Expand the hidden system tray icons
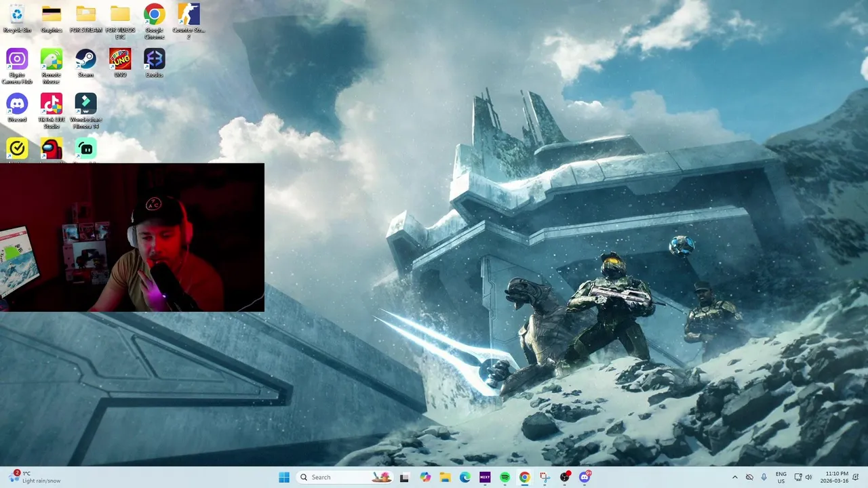This screenshot has height=488, width=868. click(x=734, y=477)
